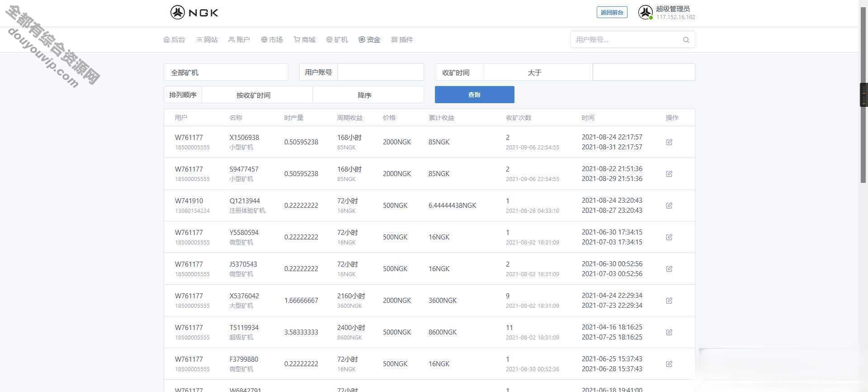Image resolution: width=868 pixels, height=392 pixels.
Task: Open the 大于 comparison dropdown
Action: [x=538, y=72]
